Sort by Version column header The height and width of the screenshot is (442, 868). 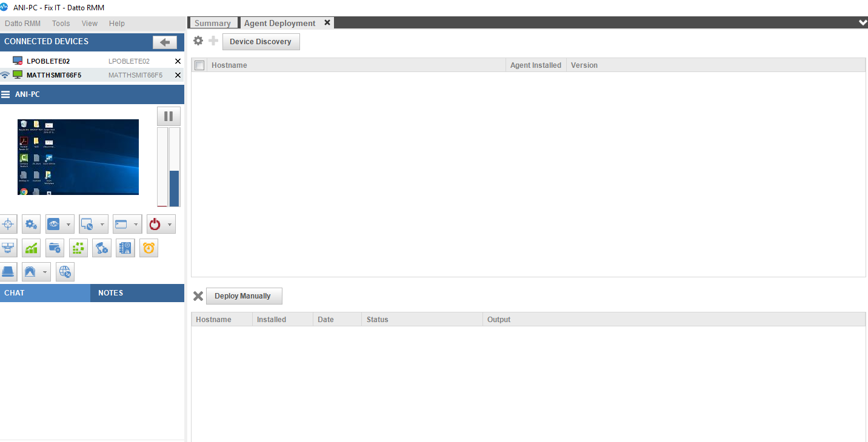[x=715, y=65]
